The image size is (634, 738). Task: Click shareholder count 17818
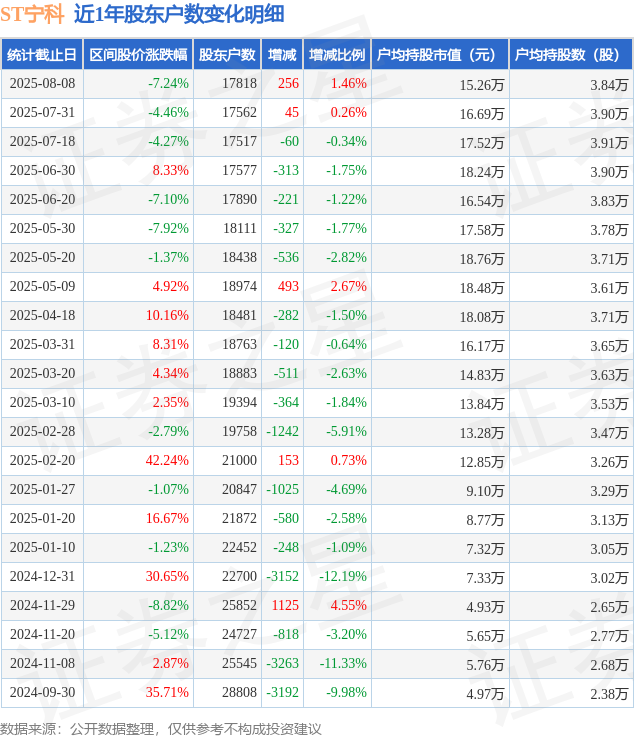(240, 84)
